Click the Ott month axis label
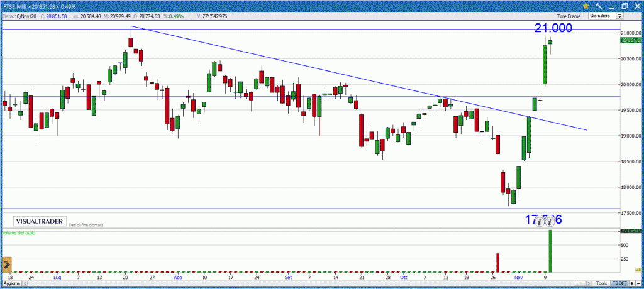 tap(403, 277)
